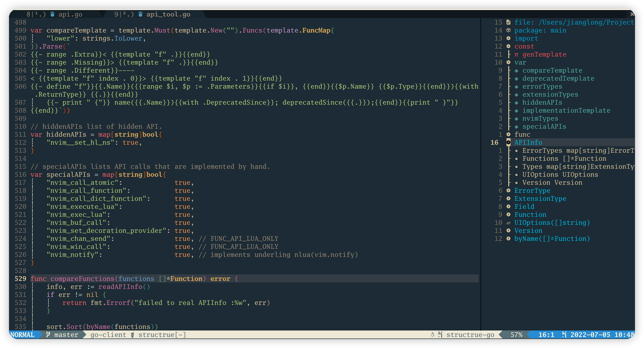644x348 pixels.
Task: Expand the import node in outline
Action: click(x=508, y=38)
